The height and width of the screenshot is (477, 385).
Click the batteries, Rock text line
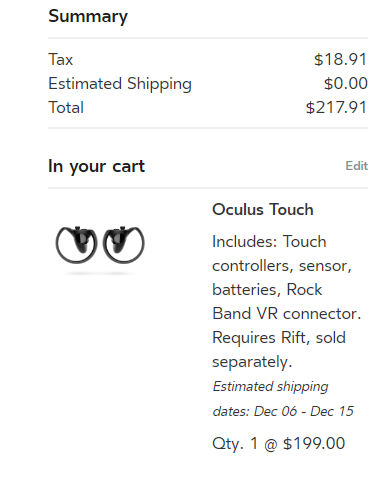click(x=267, y=290)
